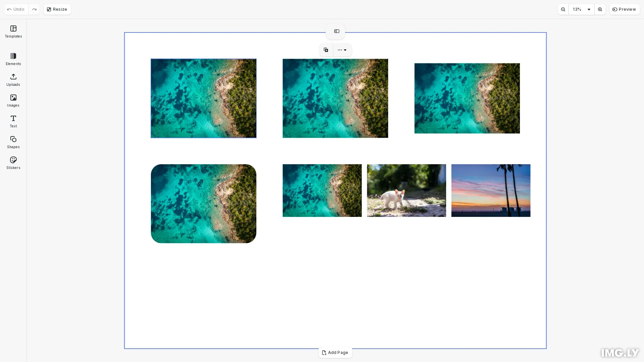Zoom in using the magnifier plus icon
This screenshot has width=644, height=362.
[x=600, y=9]
